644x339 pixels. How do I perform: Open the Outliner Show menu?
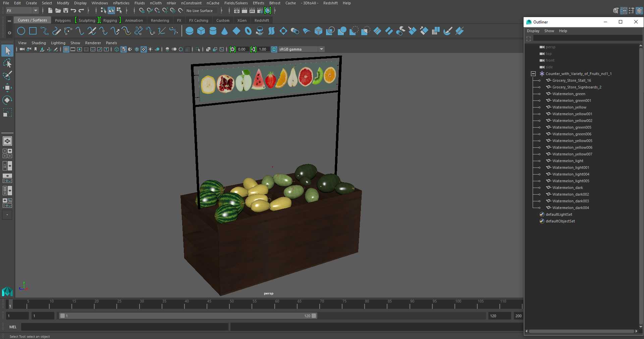[549, 31]
